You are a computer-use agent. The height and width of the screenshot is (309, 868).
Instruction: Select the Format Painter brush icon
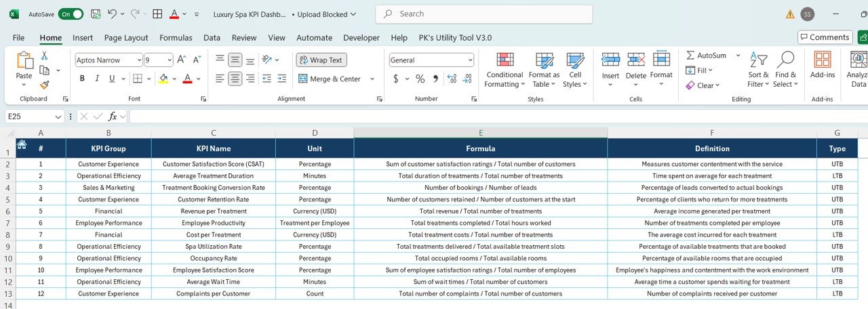(x=45, y=85)
